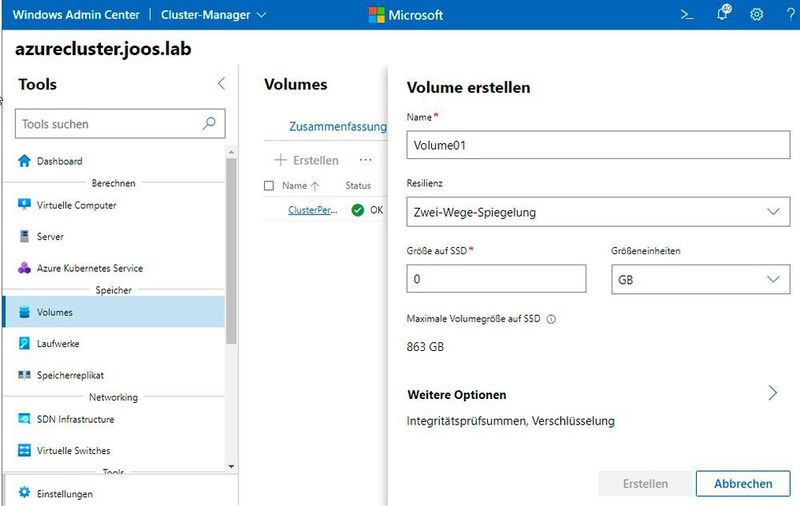The width and height of the screenshot is (800, 506).
Task: Open the ClusterPer... volume link
Action: click(312, 210)
